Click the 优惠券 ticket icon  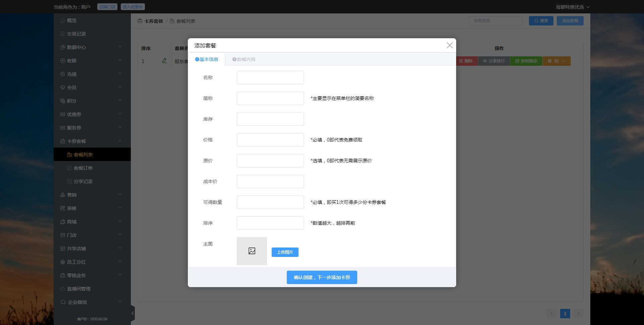[x=63, y=114]
